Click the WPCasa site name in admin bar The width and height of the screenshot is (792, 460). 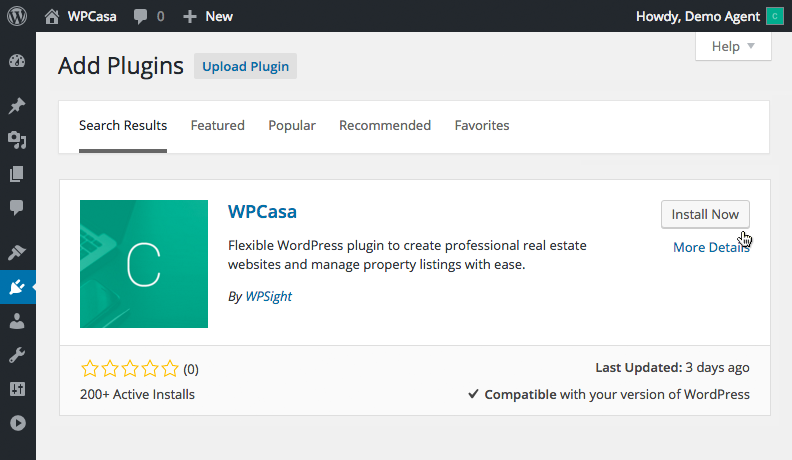pyautogui.click(x=92, y=17)
